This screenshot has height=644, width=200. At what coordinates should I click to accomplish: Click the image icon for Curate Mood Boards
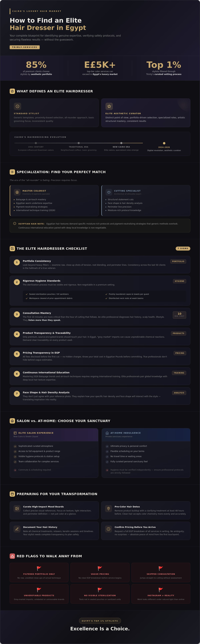(17, 508)
